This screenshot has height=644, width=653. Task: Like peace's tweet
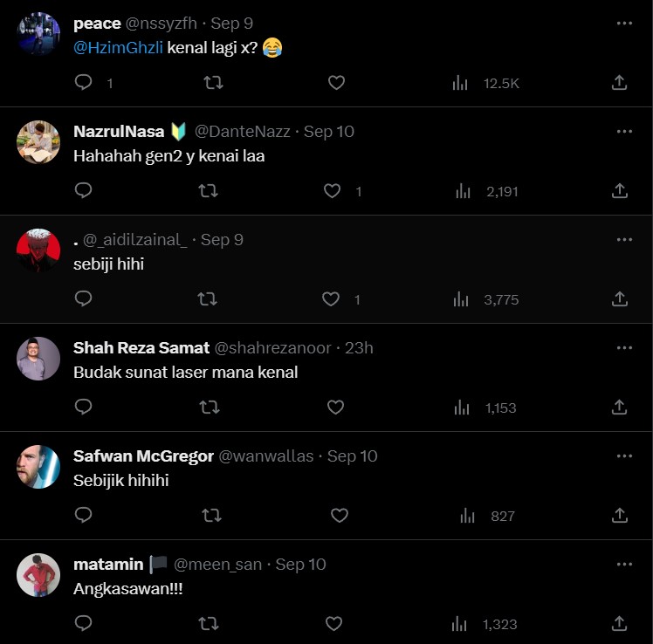coord(336,83)
